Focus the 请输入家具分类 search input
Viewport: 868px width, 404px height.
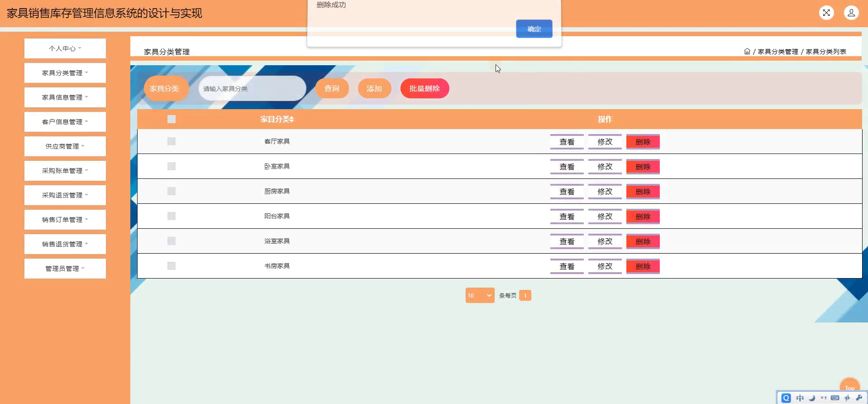click(252, 88)
